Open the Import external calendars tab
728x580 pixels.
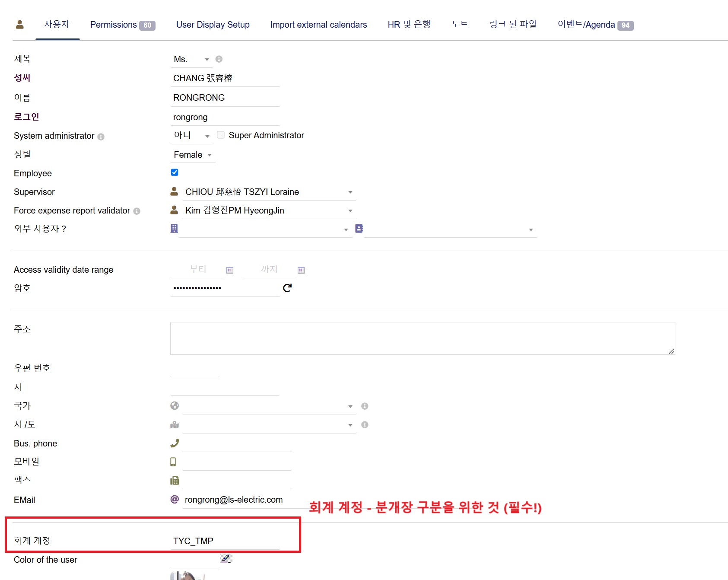pyautogui.click(x=318, y=25)
